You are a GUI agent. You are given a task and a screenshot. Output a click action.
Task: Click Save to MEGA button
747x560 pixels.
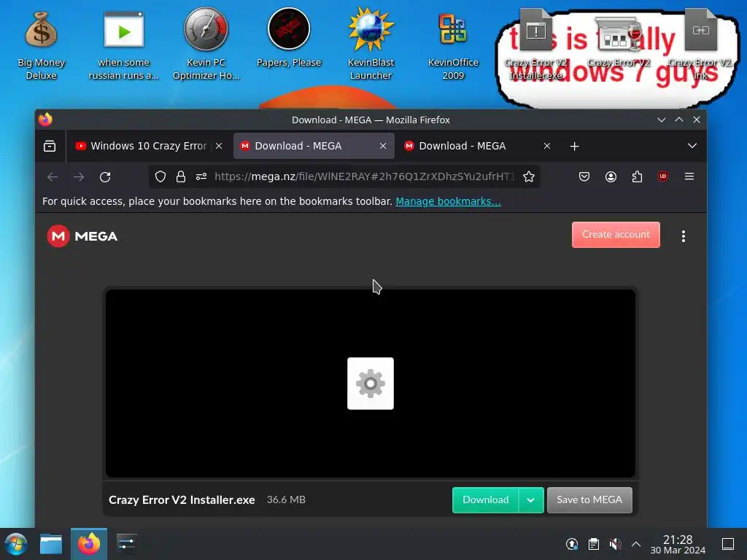click(589, 500)
